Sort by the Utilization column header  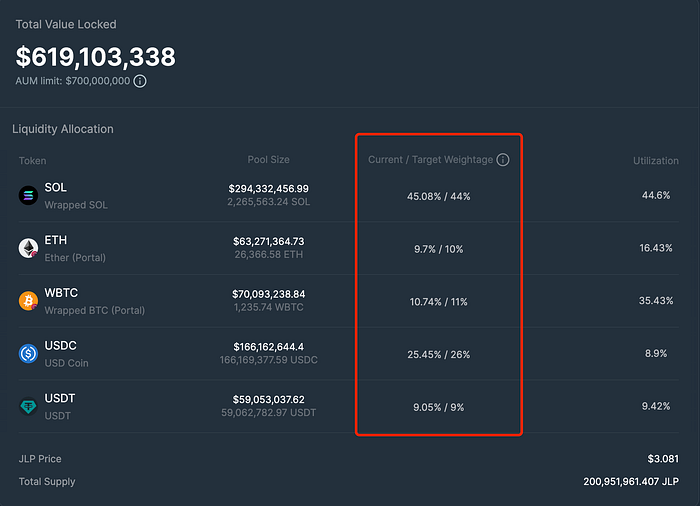pos(655,160)
